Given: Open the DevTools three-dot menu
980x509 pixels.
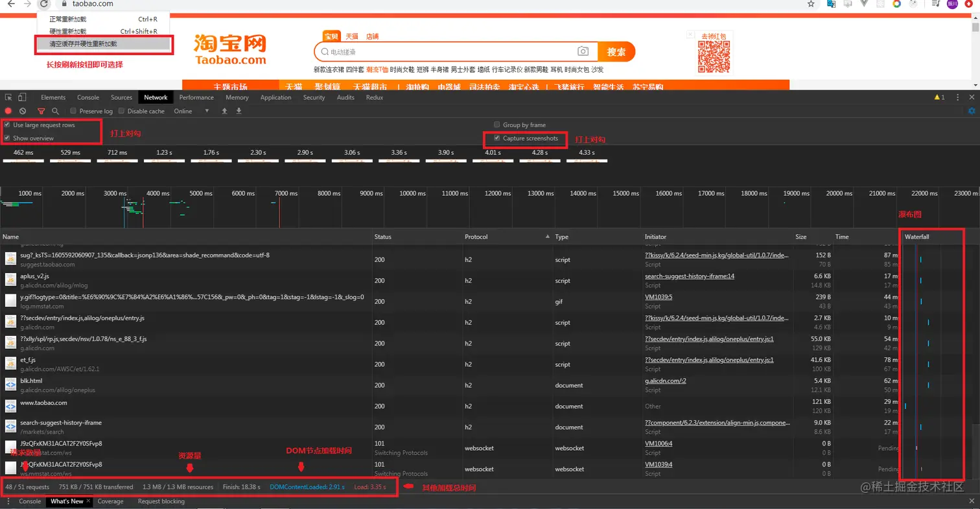Looking at the screenshot, I should pos(957,97).
